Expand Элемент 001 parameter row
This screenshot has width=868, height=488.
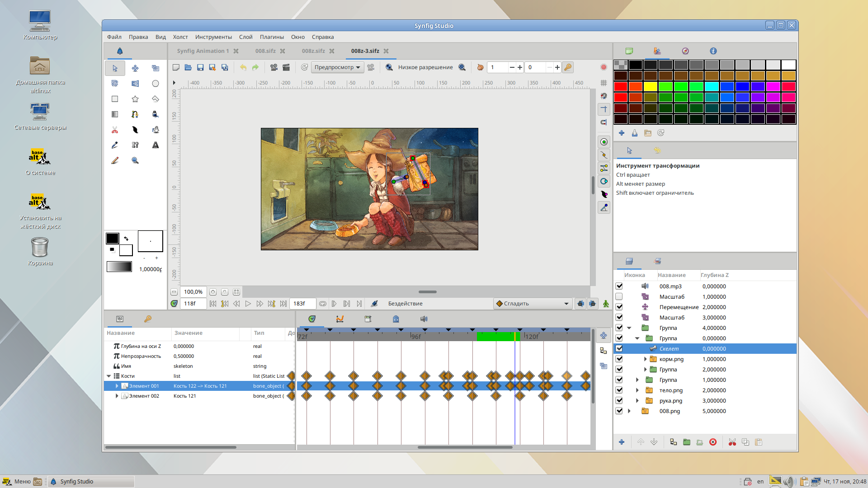(117, 386)
